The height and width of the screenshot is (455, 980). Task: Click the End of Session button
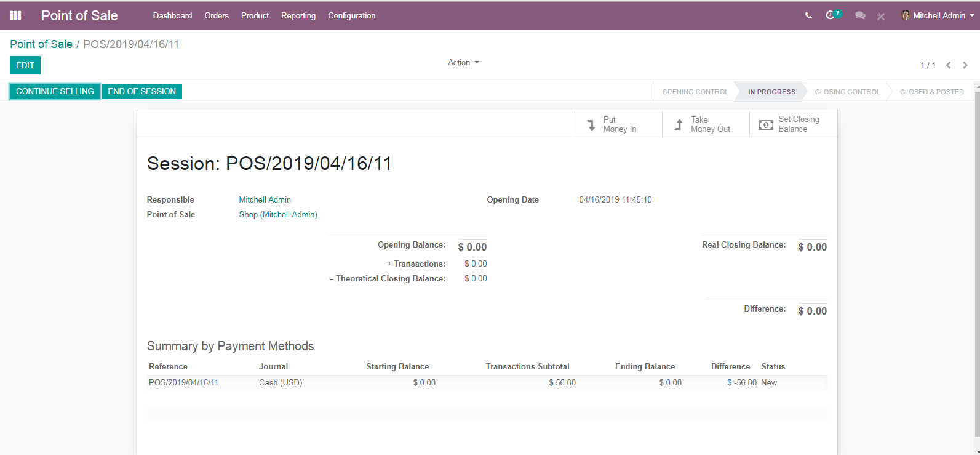click(141, 91)
